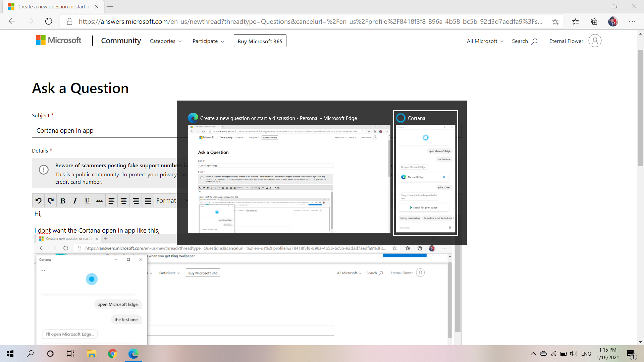Click the Forward navigation arrow

[30, 21]
